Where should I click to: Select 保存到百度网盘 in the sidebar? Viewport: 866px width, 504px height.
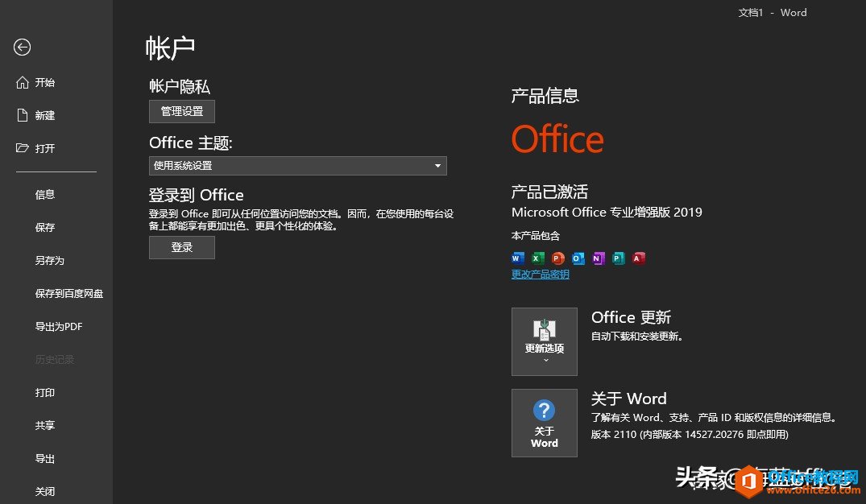click(69, 294)
